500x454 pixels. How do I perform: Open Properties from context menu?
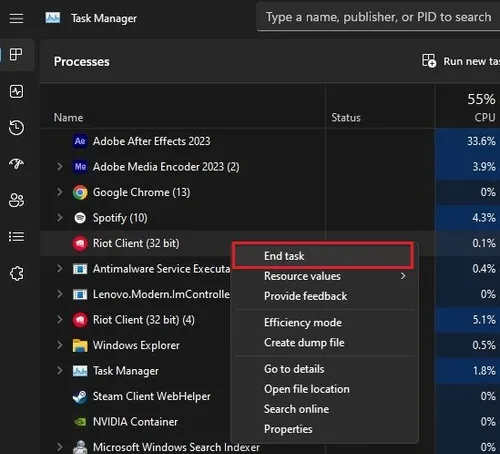[x=324, y=429]
